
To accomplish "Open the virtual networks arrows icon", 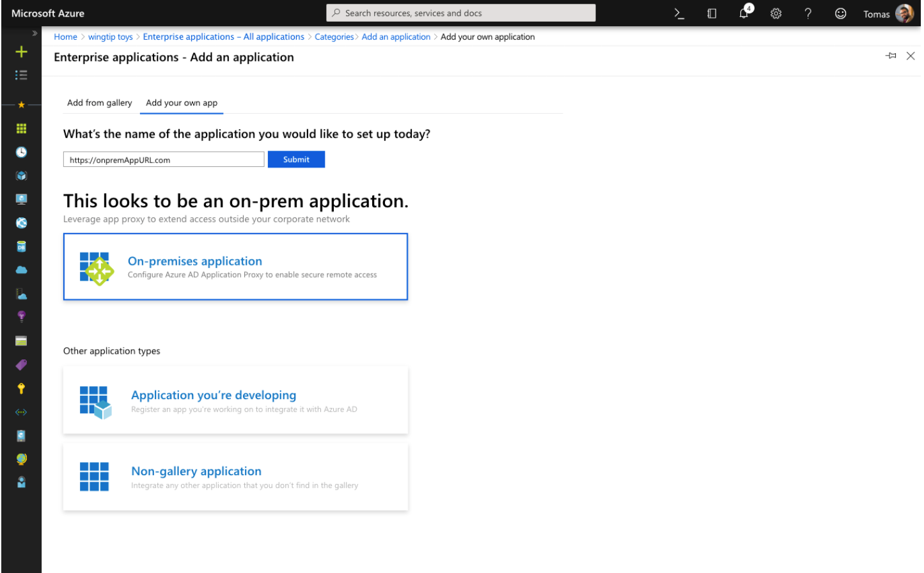I will pos(21,412).
